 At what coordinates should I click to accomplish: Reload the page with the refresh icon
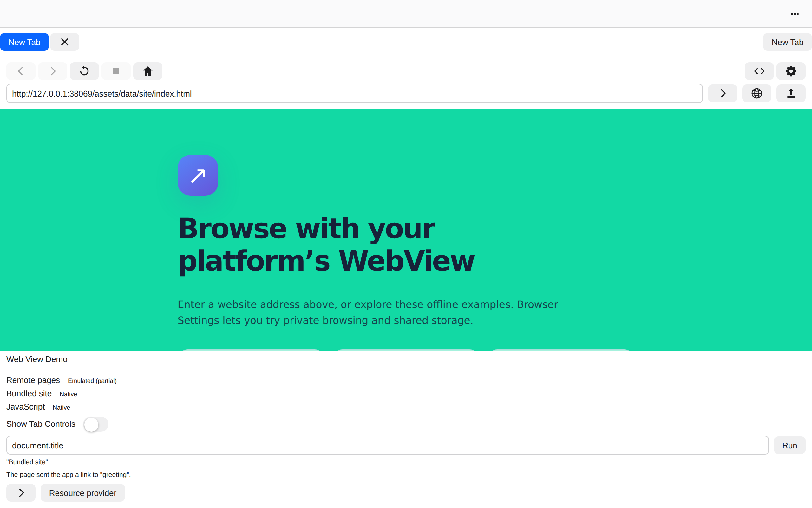84,71
